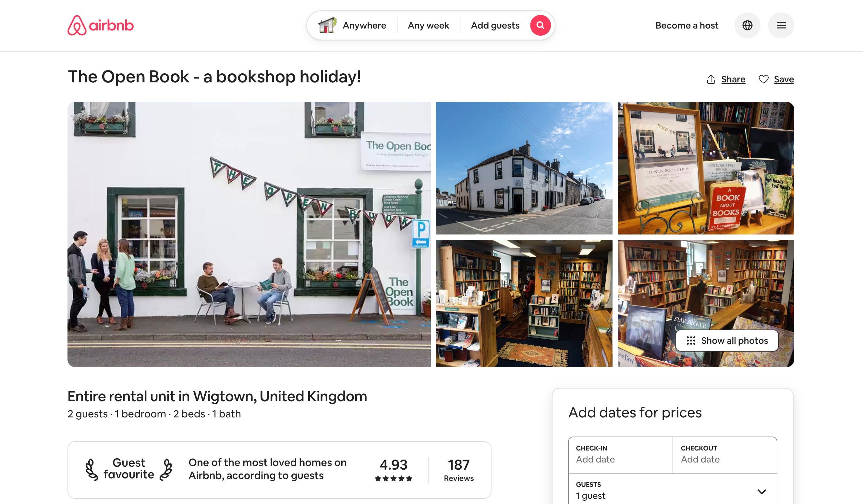Select the Add guests search segment
Viewport: 863px width, 504px height.
495,25
